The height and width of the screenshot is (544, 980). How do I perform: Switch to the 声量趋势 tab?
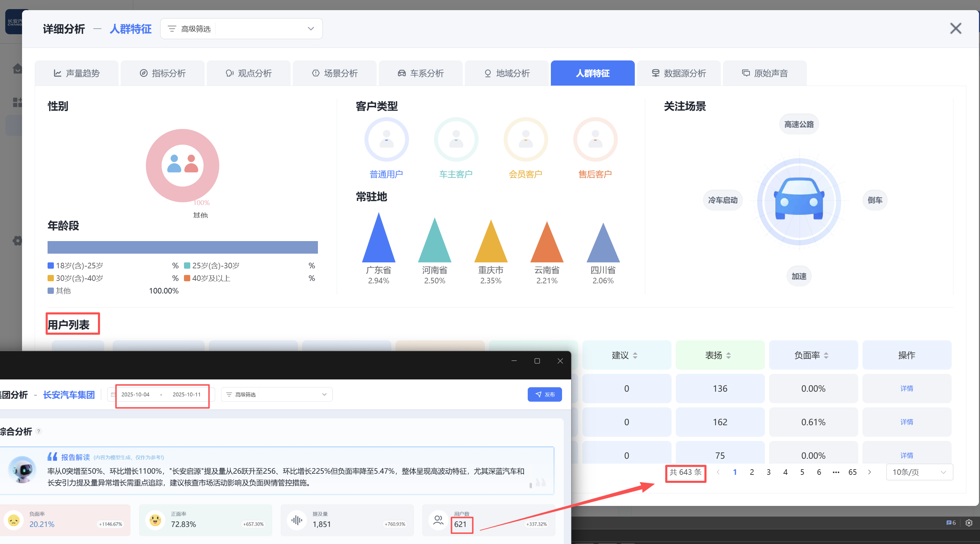[77, 73]
